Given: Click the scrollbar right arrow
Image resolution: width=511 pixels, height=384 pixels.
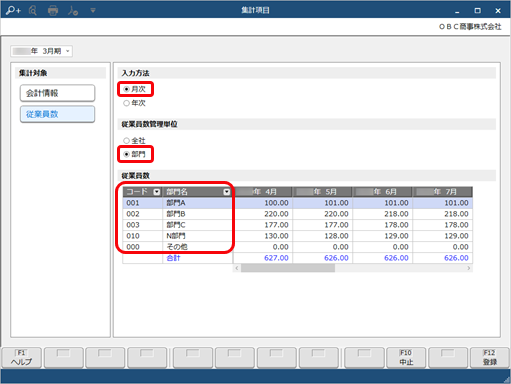Looking at the screenshot, I should click(469, 268).
